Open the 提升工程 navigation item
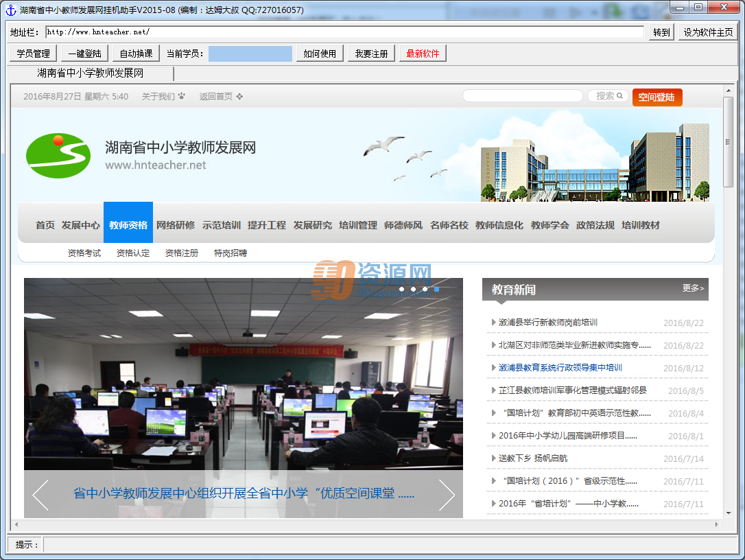The height and width of the screenshot is (560, 745). [x=267, y=225]
